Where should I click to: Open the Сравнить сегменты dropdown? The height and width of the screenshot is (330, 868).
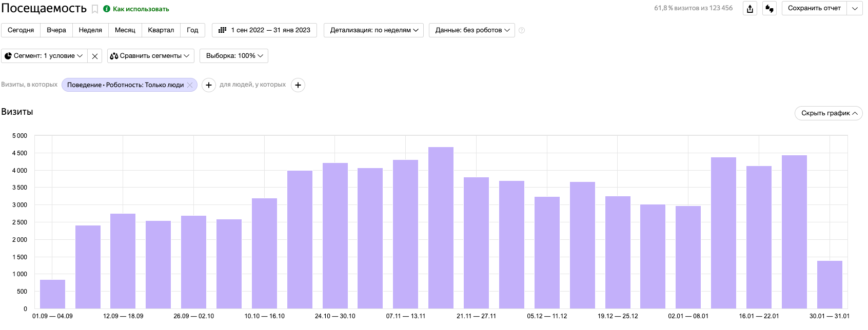150,56
